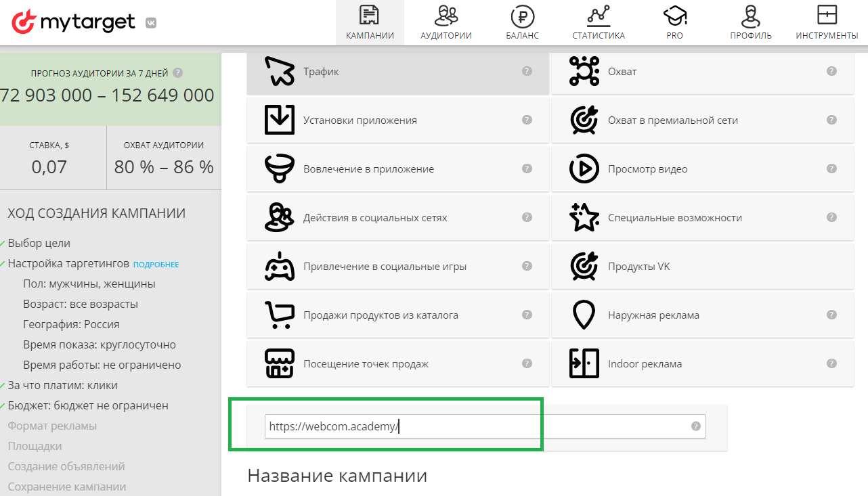
Task: Click the myTarget logo
Action: point(74,22)
